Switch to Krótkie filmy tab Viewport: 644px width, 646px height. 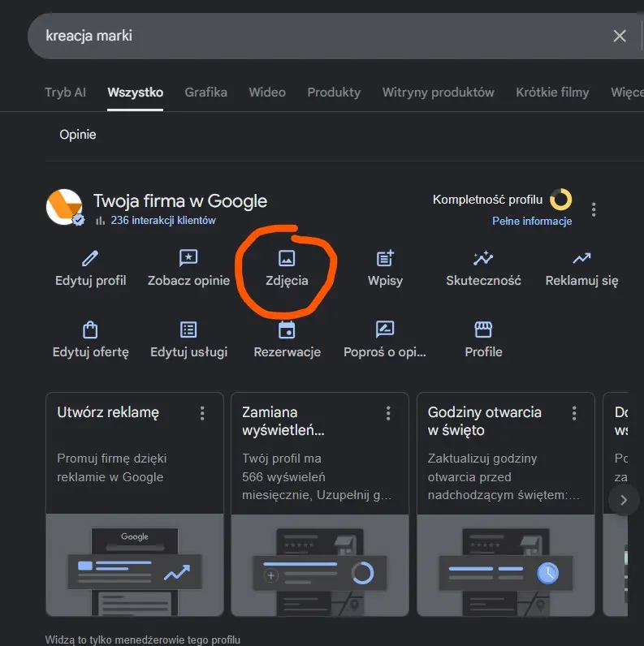pyautogui.click(x=552, y=93)
